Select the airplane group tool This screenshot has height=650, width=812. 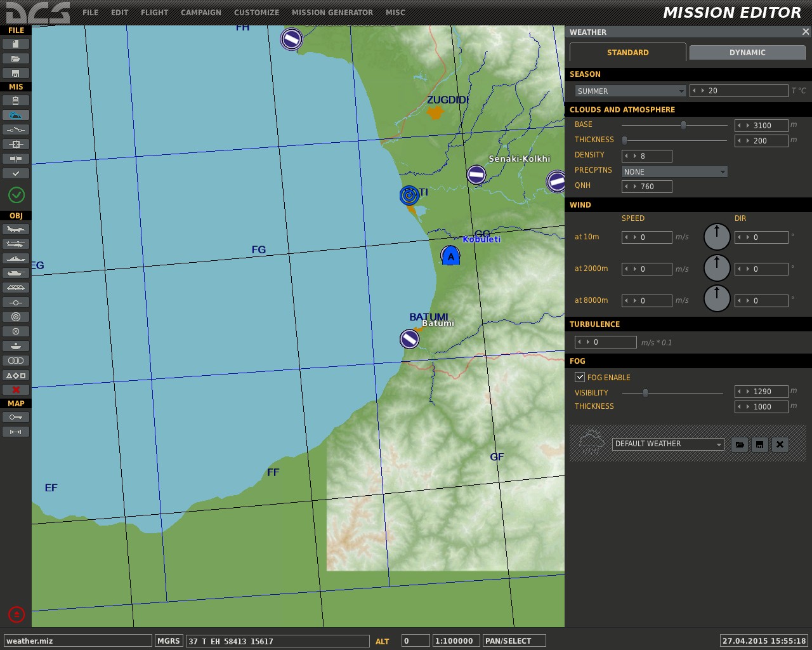(16, 229)
